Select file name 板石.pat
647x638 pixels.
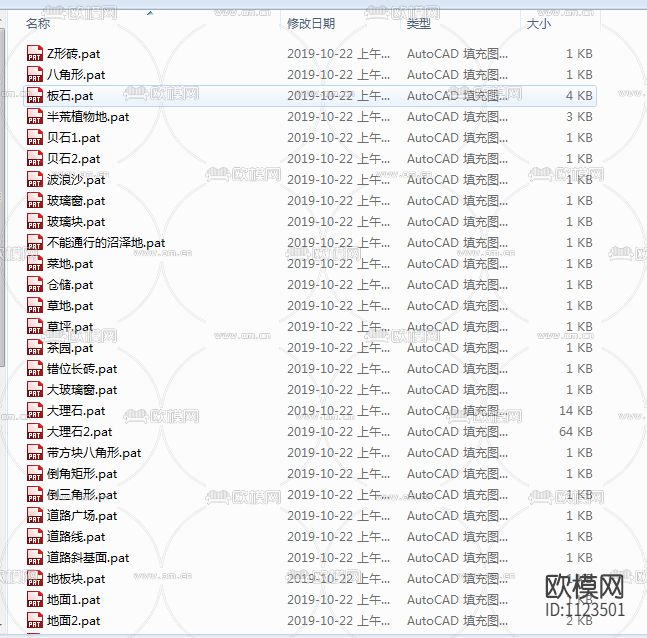70,96
